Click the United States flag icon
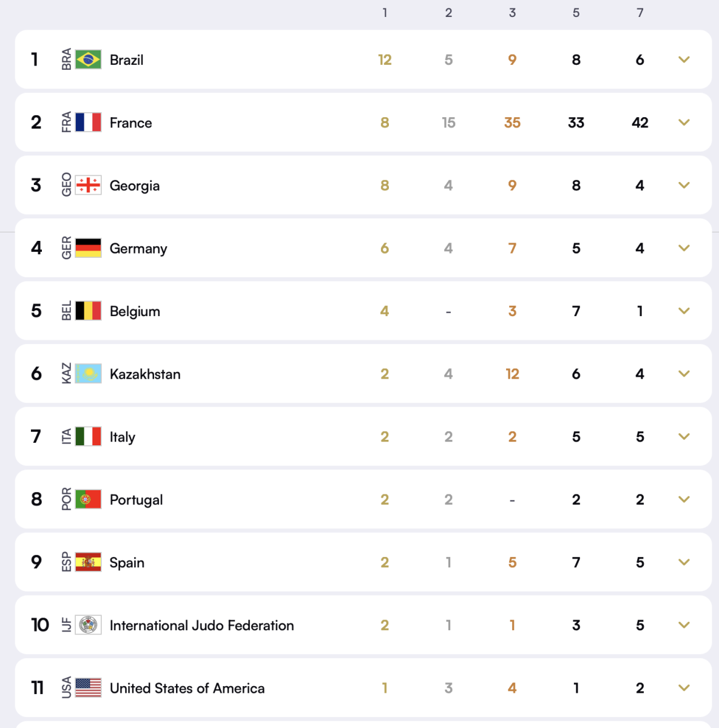The image size is (719, 728). coord(89,688)
